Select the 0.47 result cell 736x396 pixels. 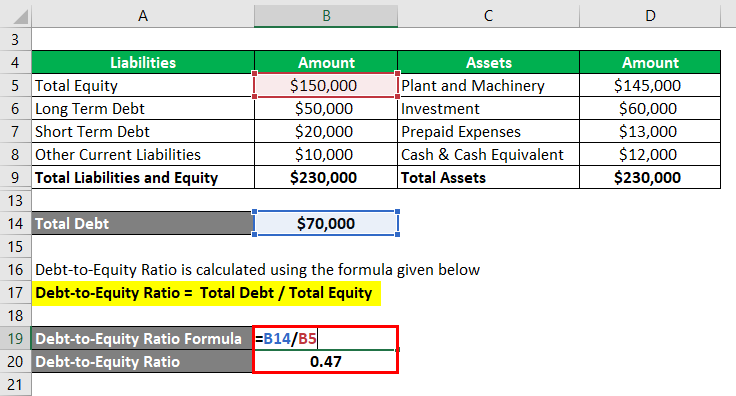click(326, 361)
